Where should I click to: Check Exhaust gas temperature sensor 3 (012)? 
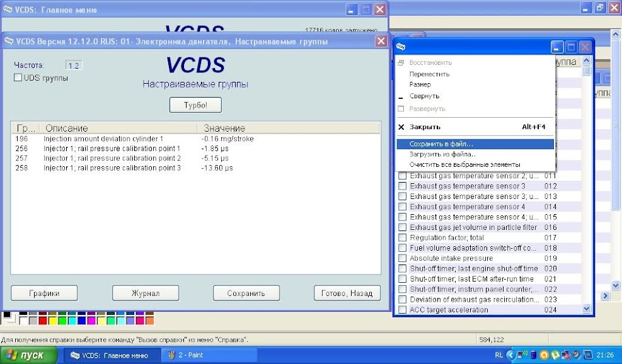click(402, 186)
